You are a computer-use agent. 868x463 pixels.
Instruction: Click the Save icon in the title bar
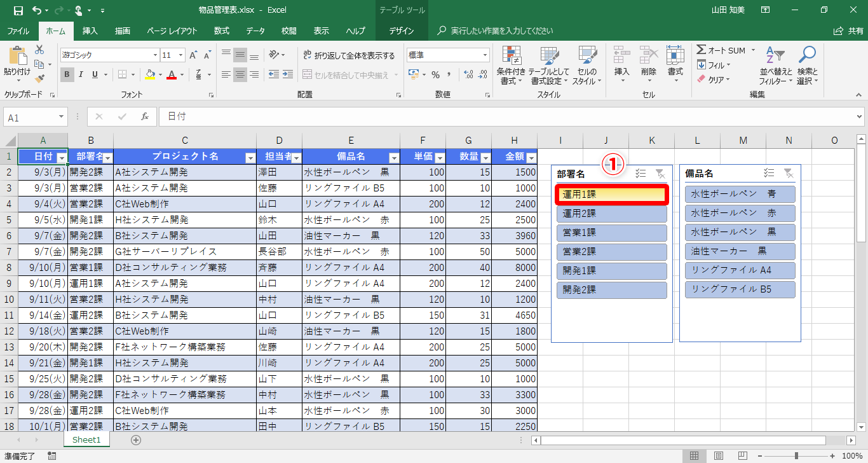coord(18,10)
